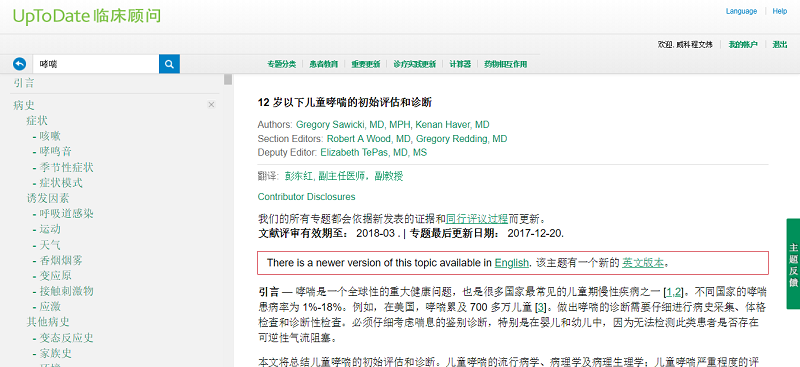Open the 计算器 menu item

click(x=460, y=64)
